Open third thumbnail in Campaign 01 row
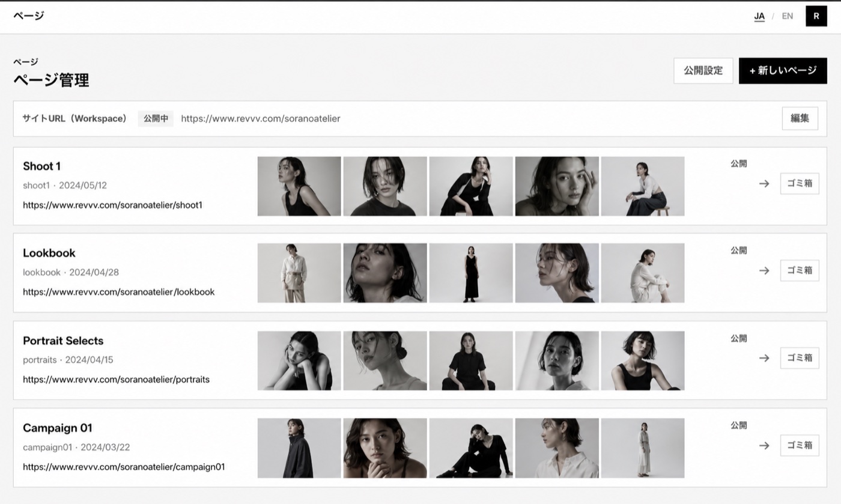This screenshot has width=841, height=504. pos(471,448)
